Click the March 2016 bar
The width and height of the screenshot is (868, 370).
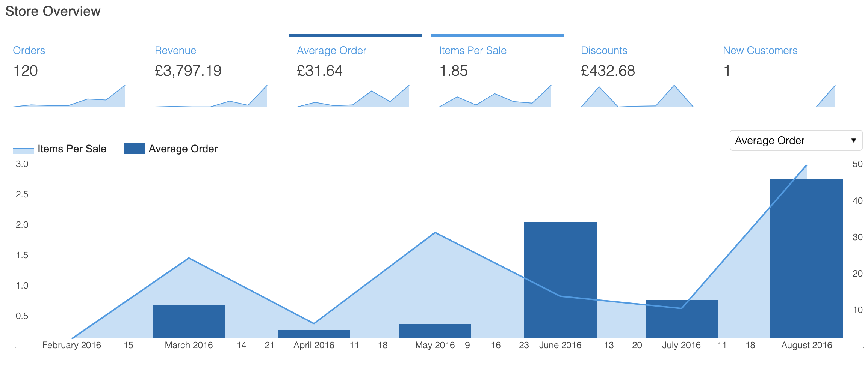click(189, 322)
